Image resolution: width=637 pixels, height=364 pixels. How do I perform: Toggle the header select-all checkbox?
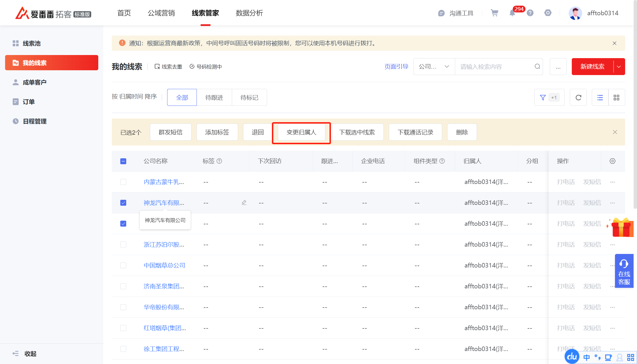(x=123, y=161)
